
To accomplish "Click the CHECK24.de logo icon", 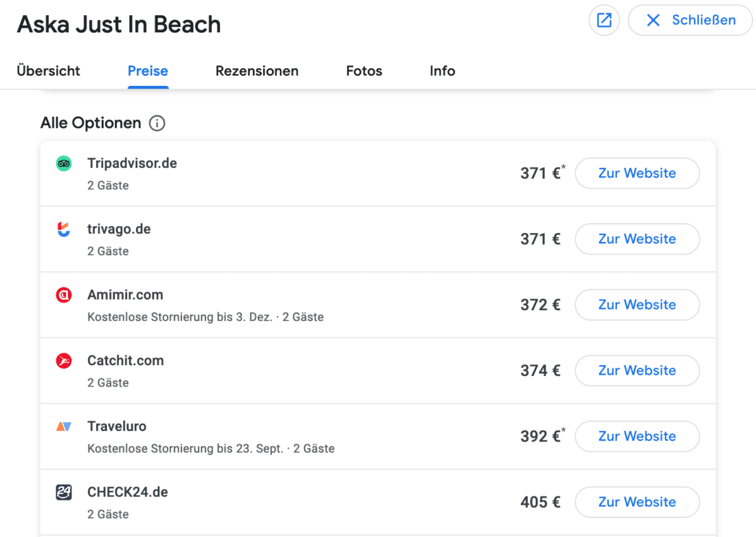I will pyautogui.click(x=64, y=492).
